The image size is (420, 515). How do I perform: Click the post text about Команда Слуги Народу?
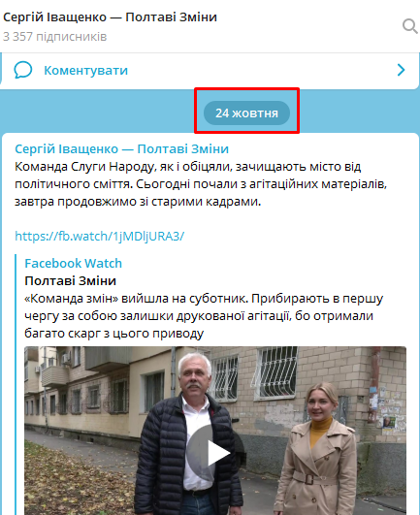201,184
